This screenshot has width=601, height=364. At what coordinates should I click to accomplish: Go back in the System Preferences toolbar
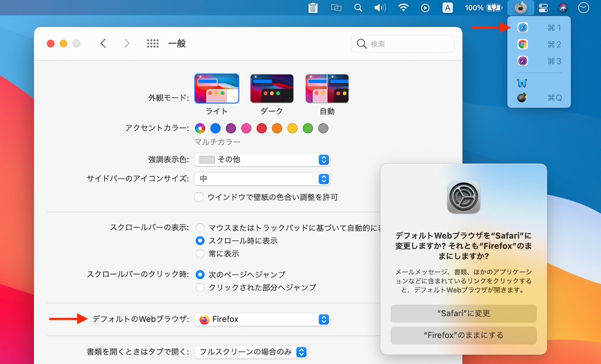pos(103,44)
